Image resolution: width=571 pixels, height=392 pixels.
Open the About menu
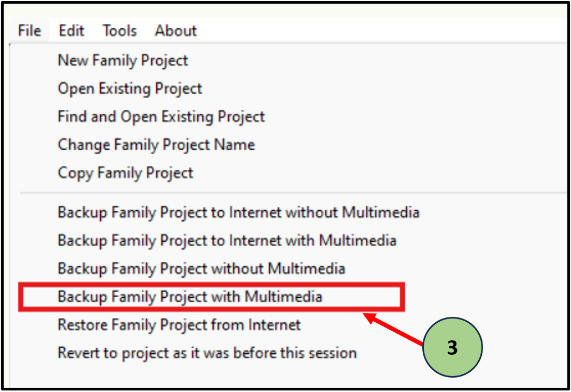tap(176, 31)
